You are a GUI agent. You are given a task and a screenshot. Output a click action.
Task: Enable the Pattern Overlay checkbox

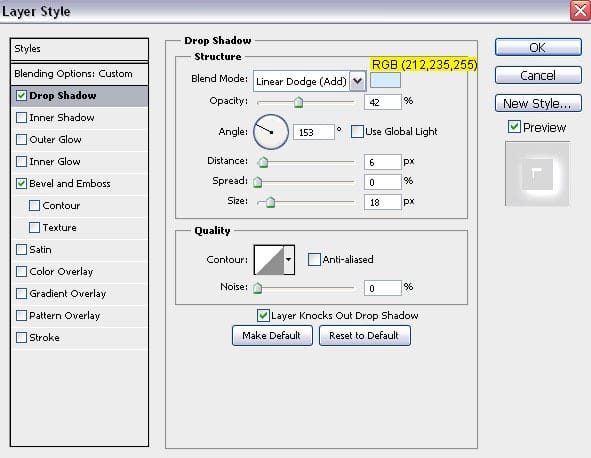click(x=21, y=316)
